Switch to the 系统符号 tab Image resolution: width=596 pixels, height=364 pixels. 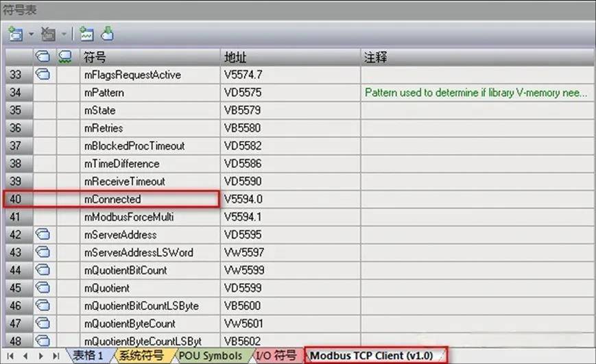pos(141,356)
